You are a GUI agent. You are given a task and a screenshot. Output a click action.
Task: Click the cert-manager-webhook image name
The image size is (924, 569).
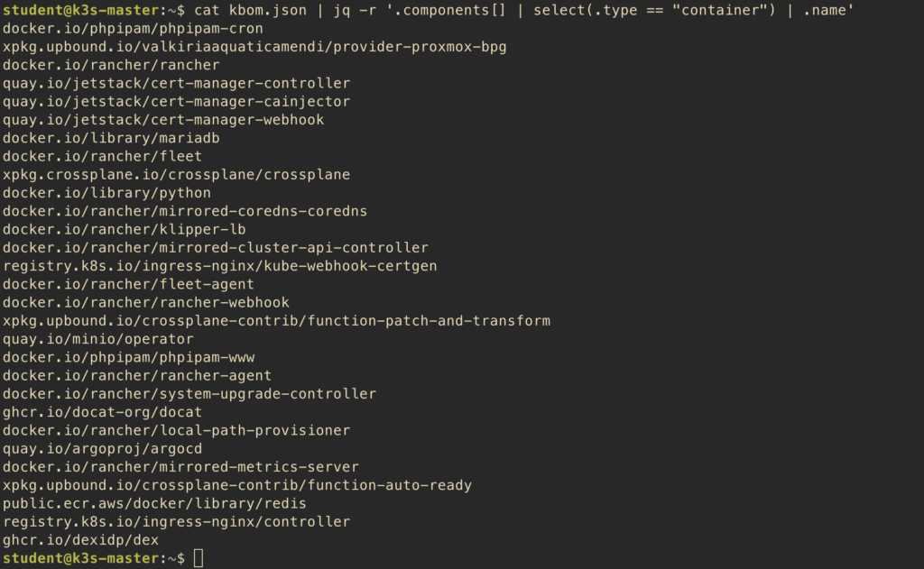pos(163,120)
